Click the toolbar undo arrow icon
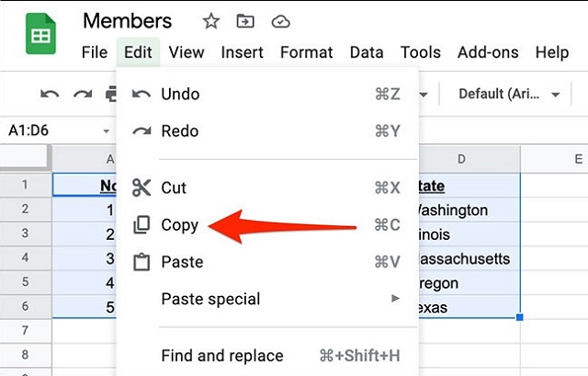 pyautogui.click(x=50, y=94)
